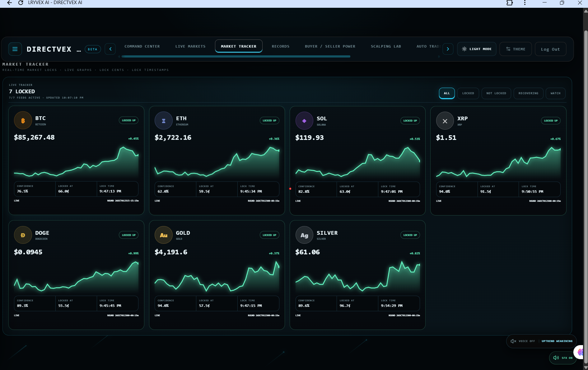Switch to Command Center tab
This screenshot has height=370, width=588.
pyautogui.click(x=142, y=46)
